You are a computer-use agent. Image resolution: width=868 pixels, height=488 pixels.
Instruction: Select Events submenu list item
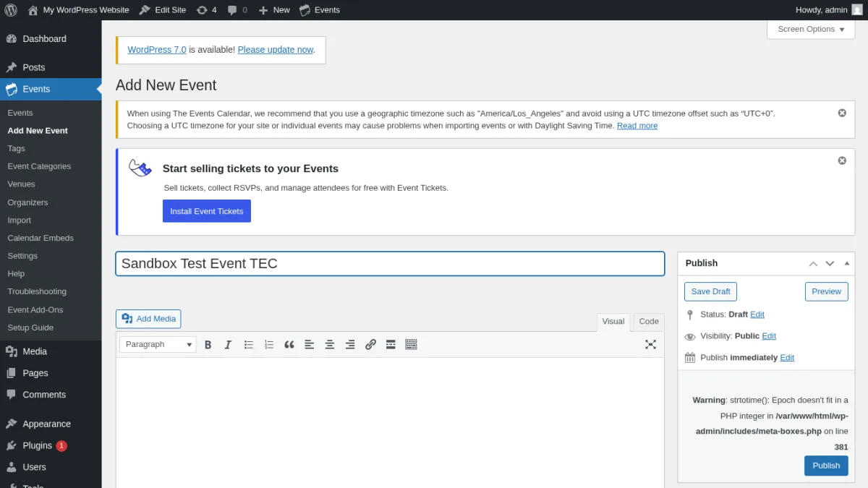tap(20, 113)
